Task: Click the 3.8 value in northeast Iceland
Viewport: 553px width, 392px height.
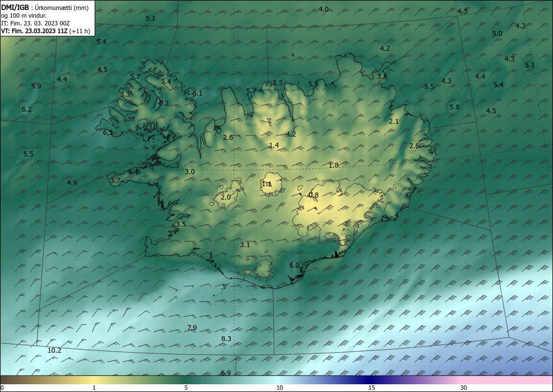Action: click(382, 76)
